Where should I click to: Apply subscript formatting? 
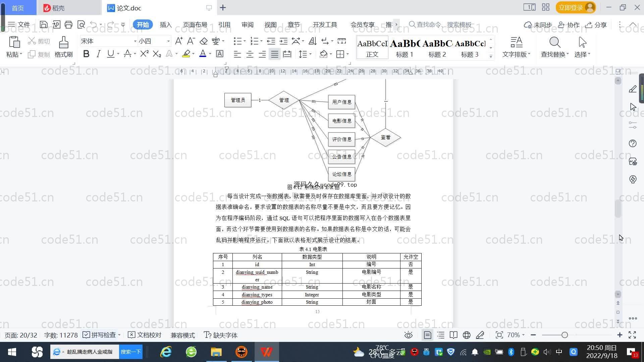[x=157, y=54]
